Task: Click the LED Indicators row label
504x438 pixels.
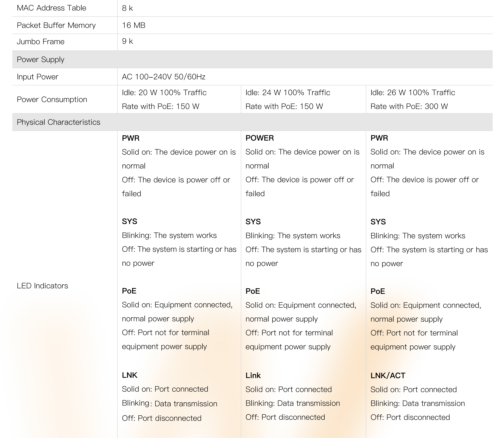Action: tap(42, 286)
